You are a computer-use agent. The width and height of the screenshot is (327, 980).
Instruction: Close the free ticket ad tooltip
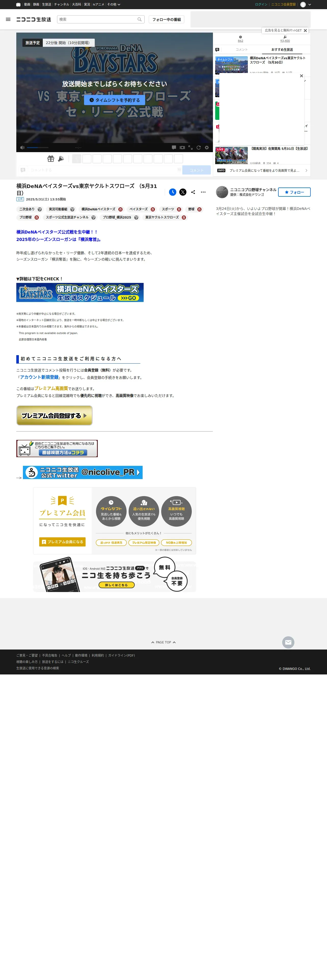pyautogui.click(x=305, y=31)
